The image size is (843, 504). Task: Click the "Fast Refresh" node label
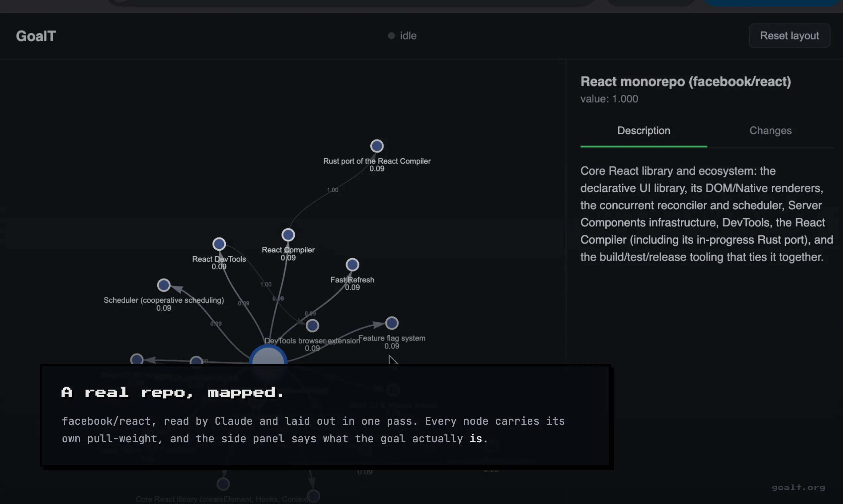352,280
